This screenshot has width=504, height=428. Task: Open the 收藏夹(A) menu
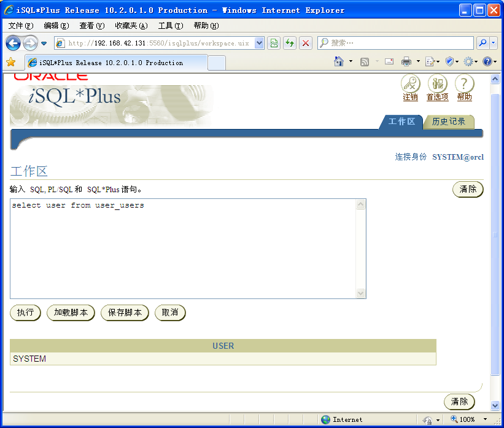tap(131, 26)
